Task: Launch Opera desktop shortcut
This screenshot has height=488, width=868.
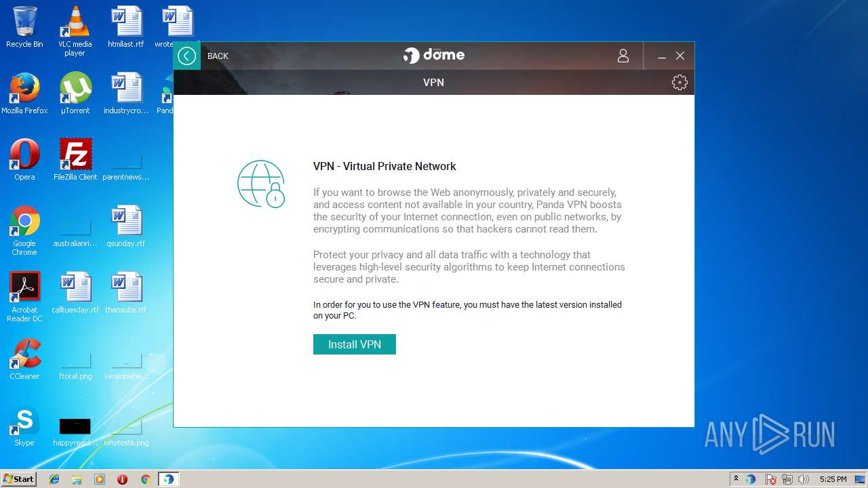Action: coord(24,160)
